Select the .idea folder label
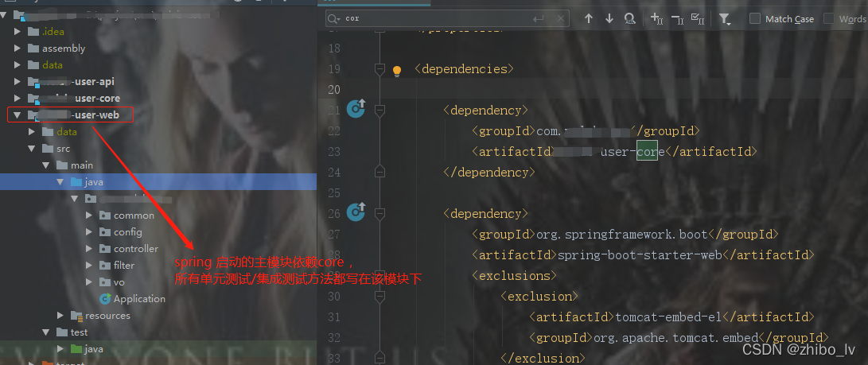 tap(53, 32)
